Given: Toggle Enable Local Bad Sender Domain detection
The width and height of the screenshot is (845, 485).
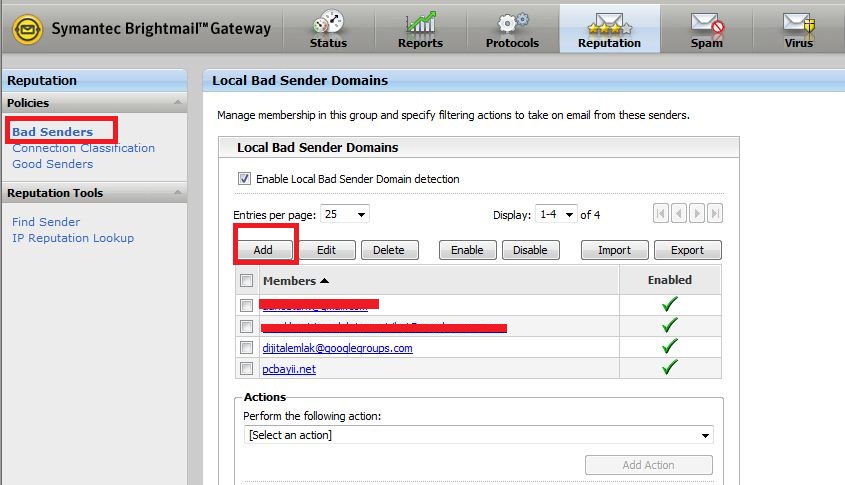Looking at the screenshot, I should click(244, 178).
